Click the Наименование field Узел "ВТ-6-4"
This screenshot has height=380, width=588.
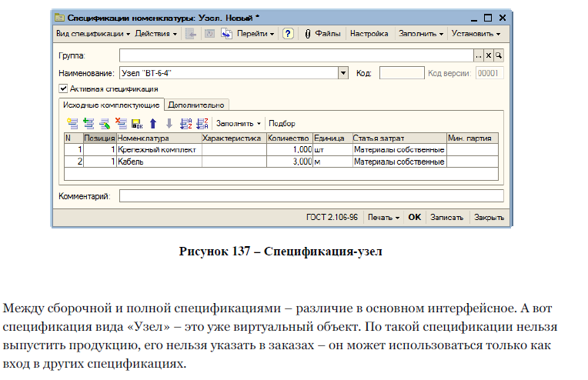click(x=229, y=73)
